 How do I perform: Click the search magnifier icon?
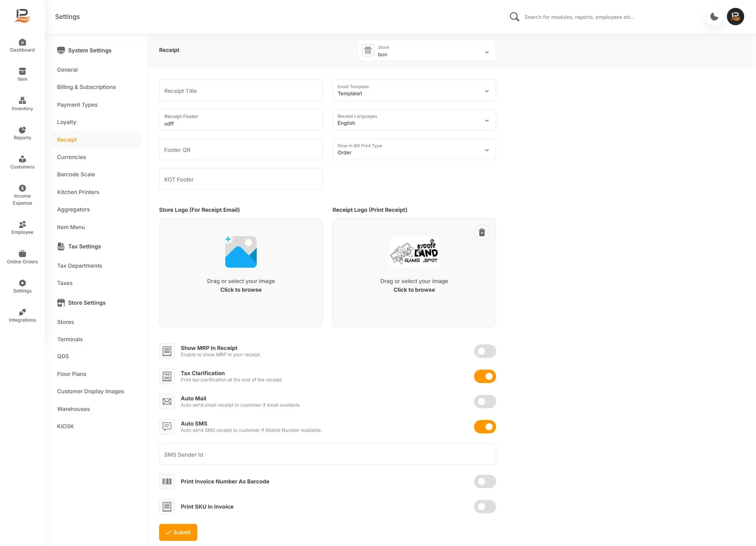point(514,17)
